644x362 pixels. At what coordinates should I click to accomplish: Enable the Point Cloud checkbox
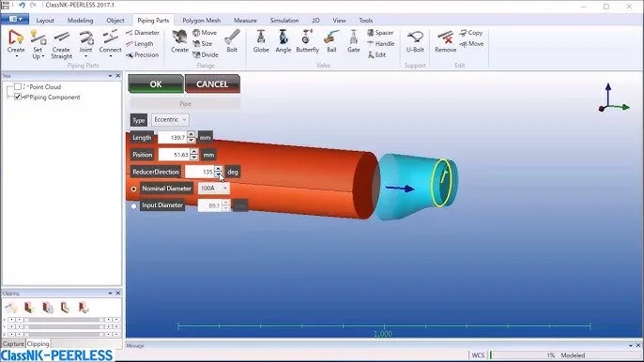[18, 86]
